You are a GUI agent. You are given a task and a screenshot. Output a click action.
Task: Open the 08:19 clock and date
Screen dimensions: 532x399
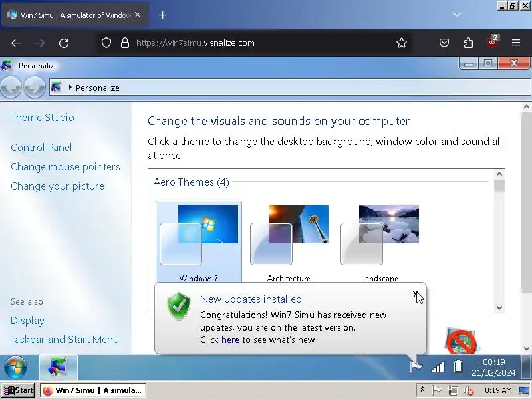493,368
